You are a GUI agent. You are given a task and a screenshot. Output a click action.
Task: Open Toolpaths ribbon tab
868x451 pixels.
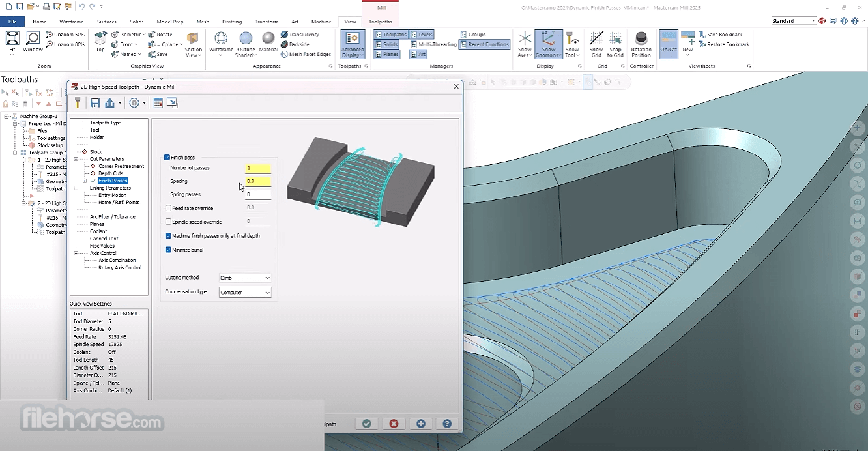pyautogui.click(x=380, y=22)
